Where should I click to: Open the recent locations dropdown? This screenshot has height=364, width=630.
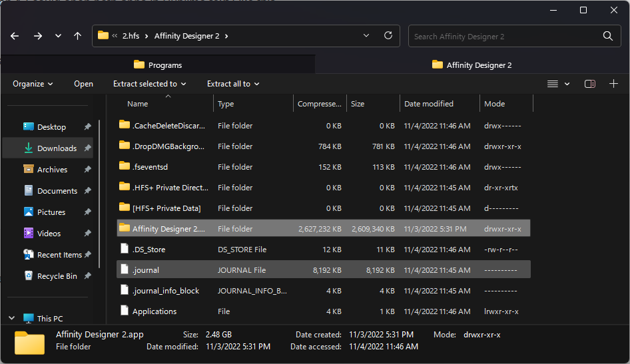click(58, 36)
